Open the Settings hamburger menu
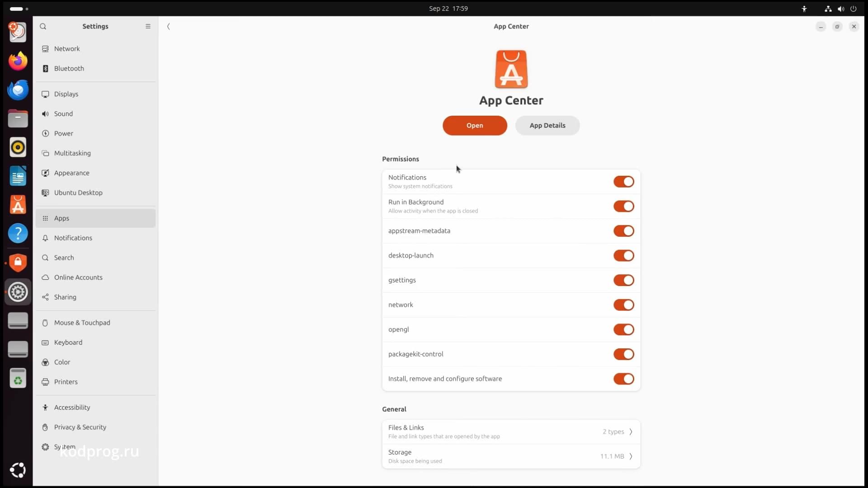The image size is (868, 488). pos(148,26)
